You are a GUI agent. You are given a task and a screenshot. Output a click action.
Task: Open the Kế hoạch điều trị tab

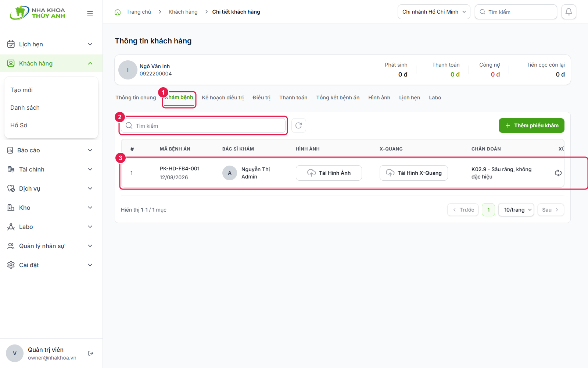tap(223, 98)
